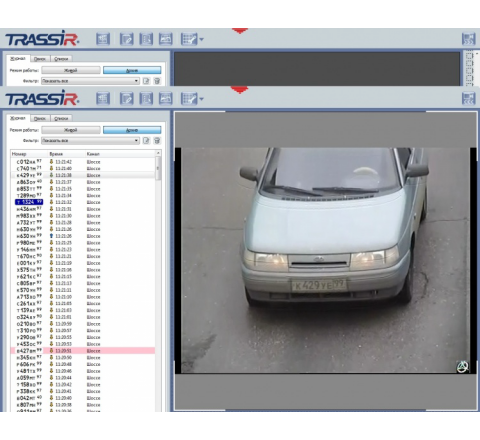Open the lower "Показать все" filter dropdown
This screenshot has height=440, width=480.
pyautogui.click(x=90, y=140)
